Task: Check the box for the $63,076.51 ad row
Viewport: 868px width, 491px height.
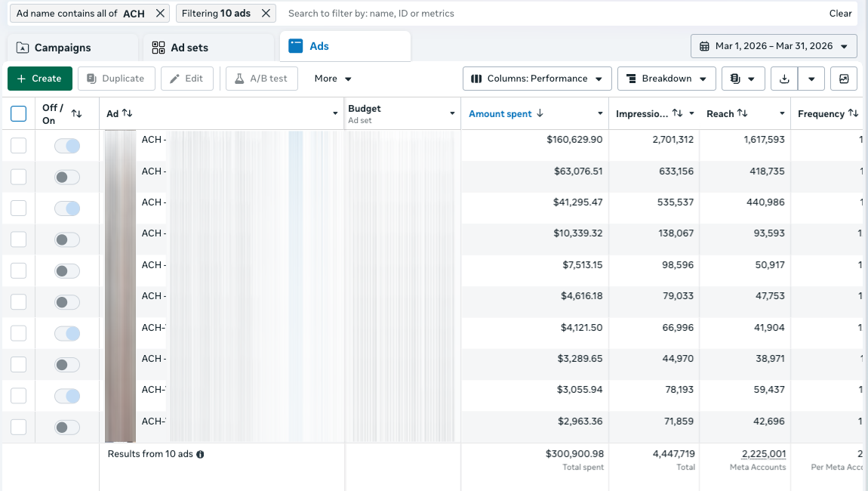Action: click(x=18, y=177)
